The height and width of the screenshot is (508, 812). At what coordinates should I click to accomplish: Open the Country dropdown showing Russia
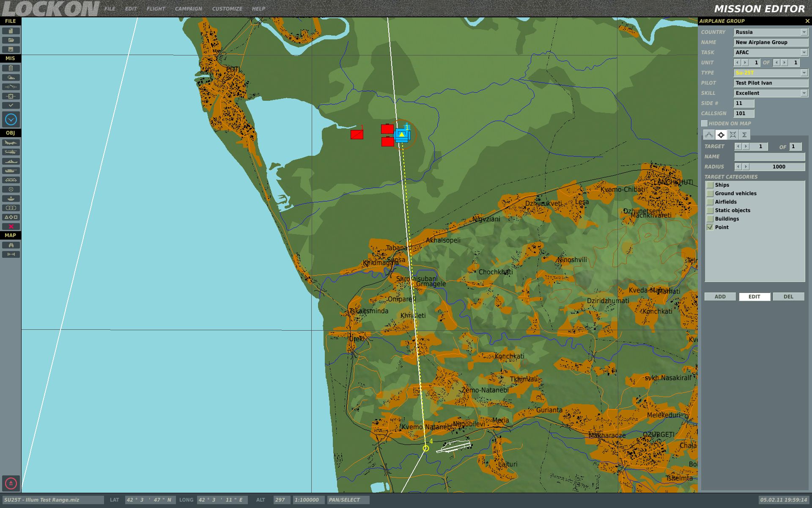click(804, 32)
